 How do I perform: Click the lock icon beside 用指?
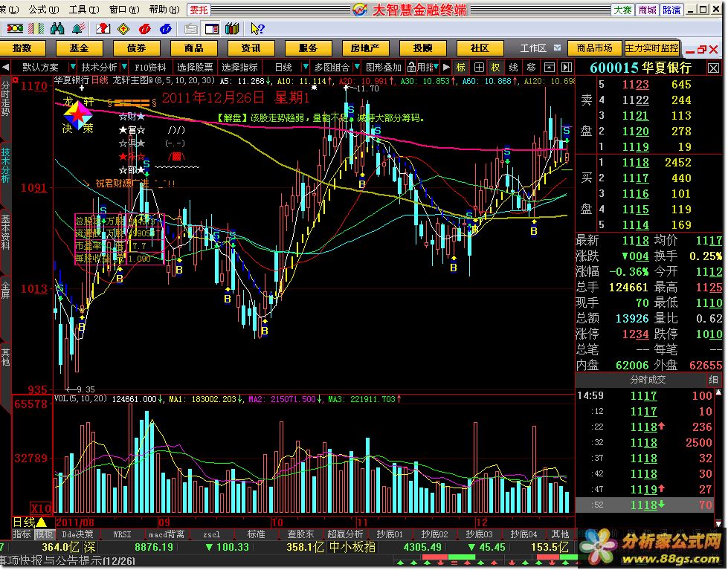click(411, 68)
